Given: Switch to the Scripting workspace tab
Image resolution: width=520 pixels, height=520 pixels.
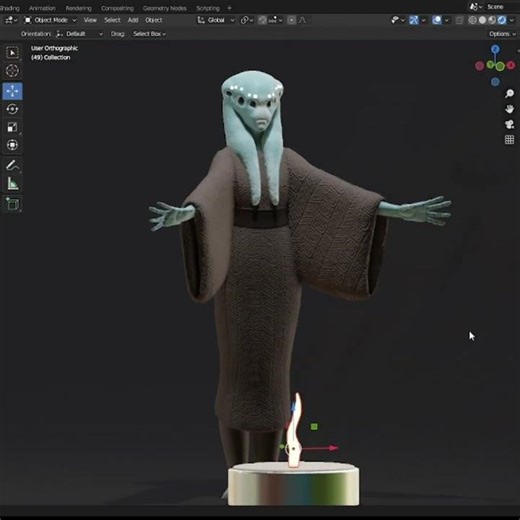Looking at the screenshot, I should point(208,8).
